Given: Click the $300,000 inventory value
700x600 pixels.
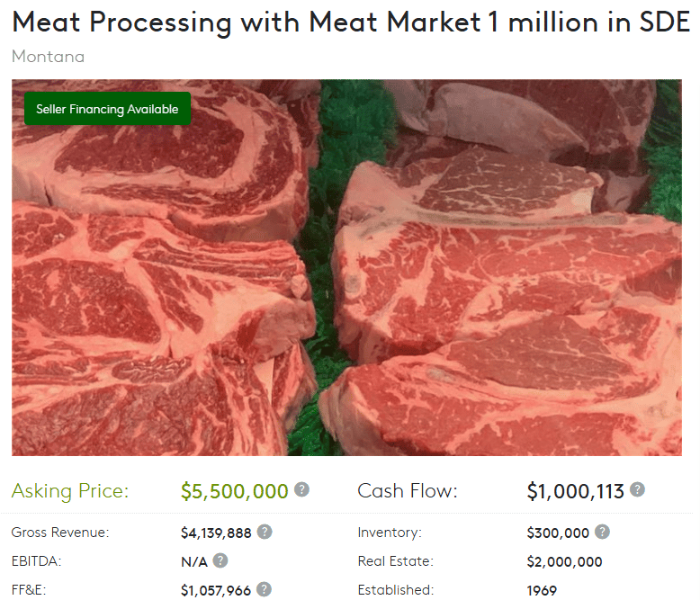Looking at the screenshot, I should pyautogui.click(x=558, y=533).
